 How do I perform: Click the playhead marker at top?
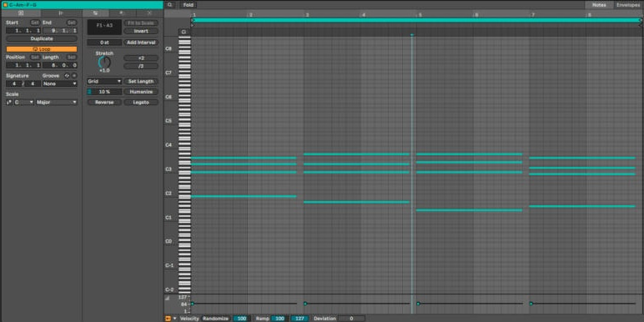(x=412, y=35)
